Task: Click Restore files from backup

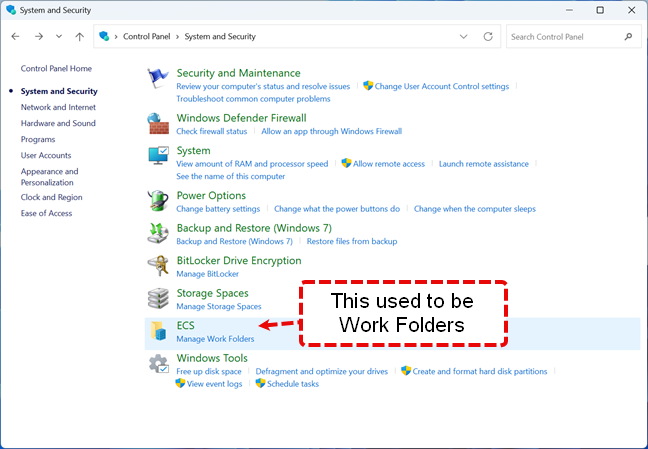Action: point(352,241)
